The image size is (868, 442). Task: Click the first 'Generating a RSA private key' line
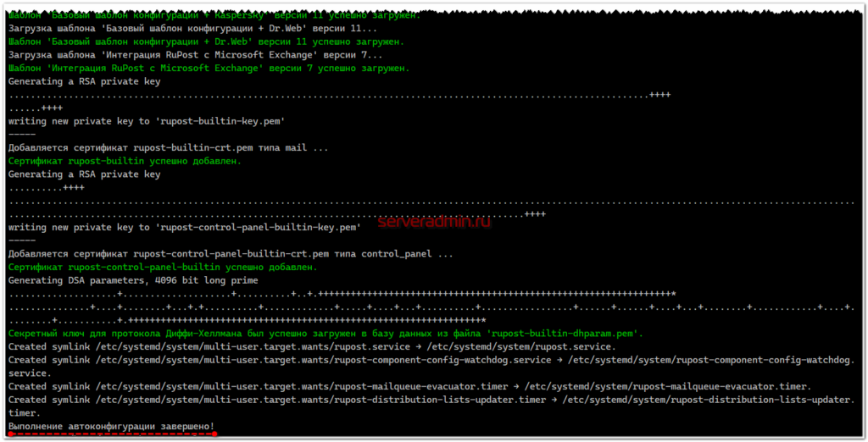[x=84, y=81]
